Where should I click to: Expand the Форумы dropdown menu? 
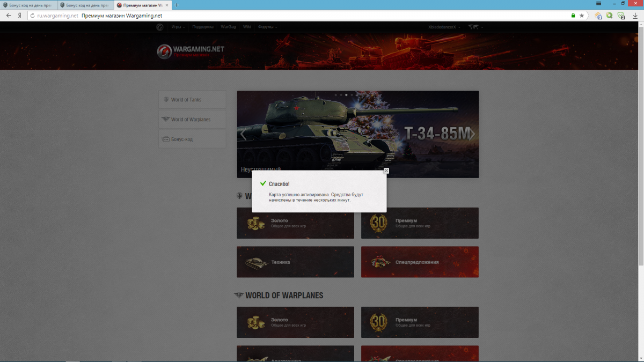point(267,27)
